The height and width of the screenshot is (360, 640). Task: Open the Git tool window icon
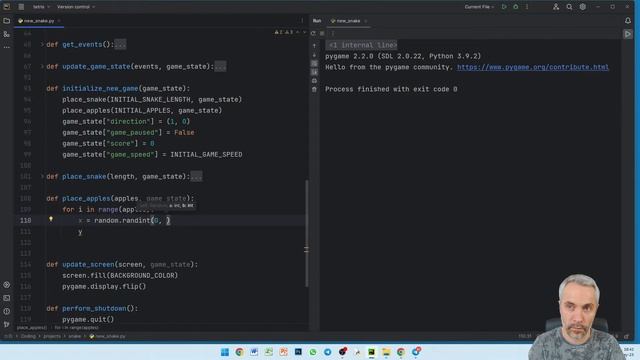[7, 324]
